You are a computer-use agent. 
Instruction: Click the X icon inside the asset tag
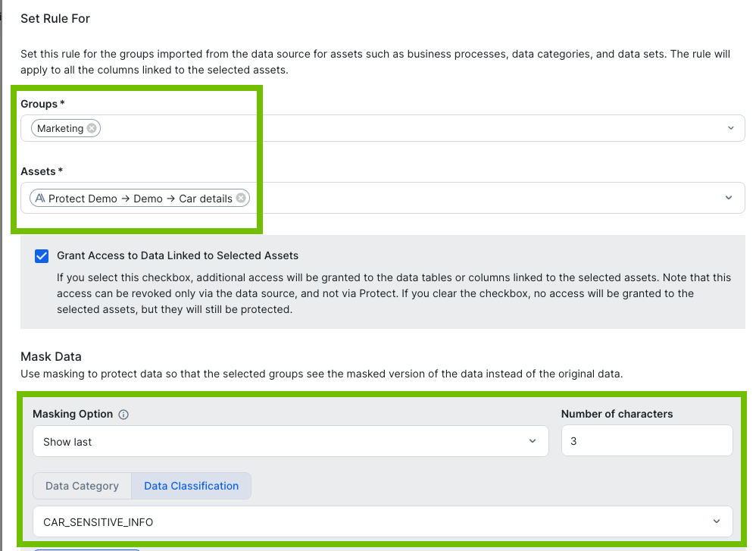(241, 198)
